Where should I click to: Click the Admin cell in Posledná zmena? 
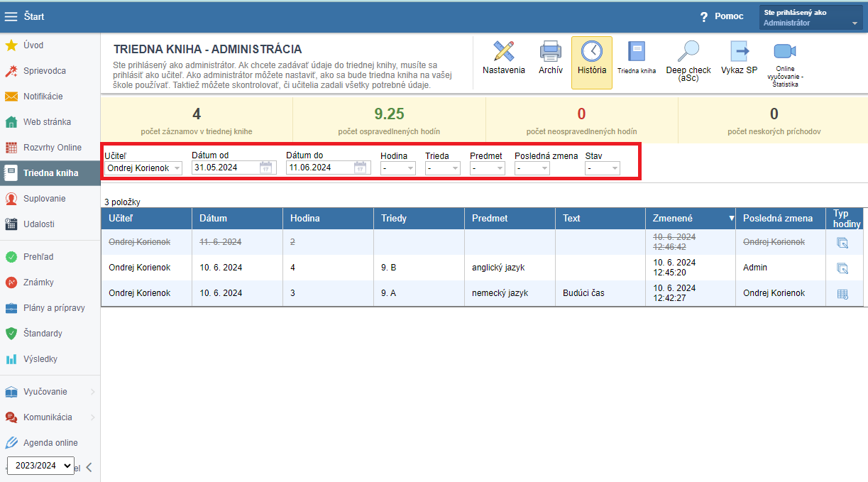click(x=780, y=268)
